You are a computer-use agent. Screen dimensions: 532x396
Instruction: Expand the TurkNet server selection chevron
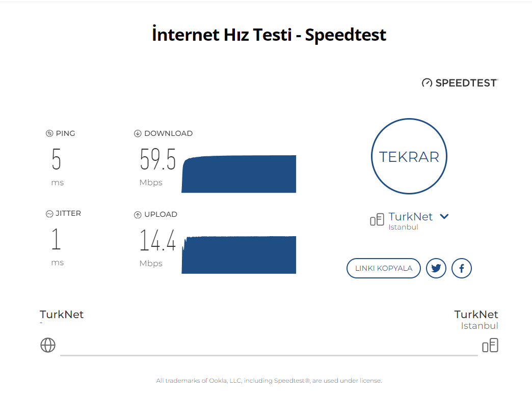click(444, 216)
